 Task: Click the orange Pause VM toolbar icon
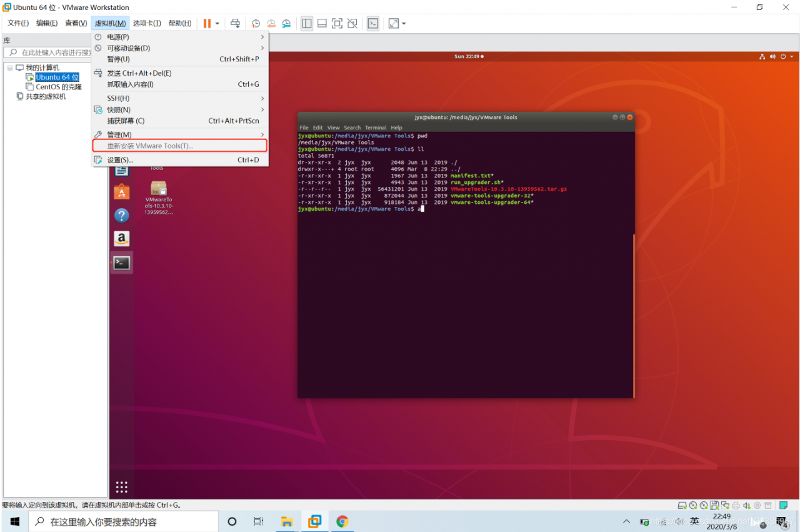pyautogui.click(x=207, y=24)
